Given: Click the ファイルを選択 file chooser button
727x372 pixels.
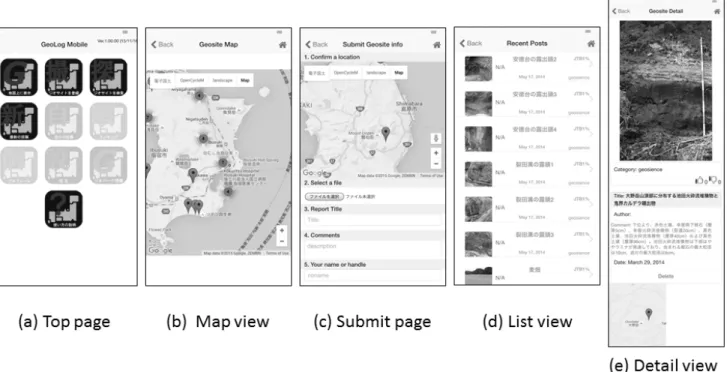Looking at the screenshot, I should 324,197.
